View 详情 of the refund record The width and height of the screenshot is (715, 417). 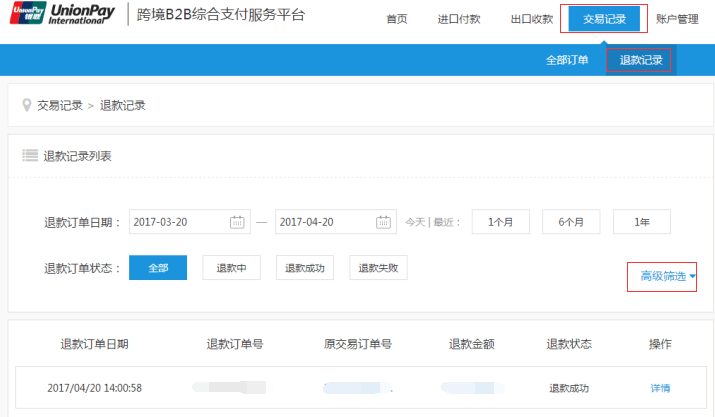[x=660, y=388]
